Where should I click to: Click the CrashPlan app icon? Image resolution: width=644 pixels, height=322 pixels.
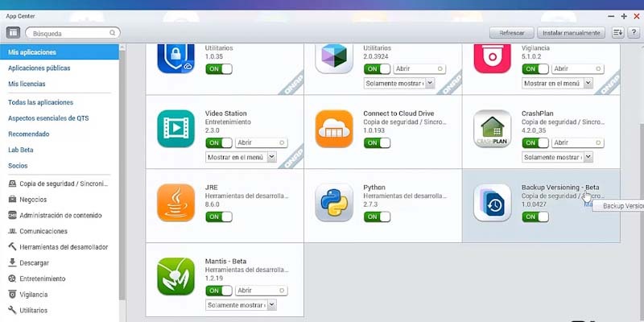tap(492, 129)
